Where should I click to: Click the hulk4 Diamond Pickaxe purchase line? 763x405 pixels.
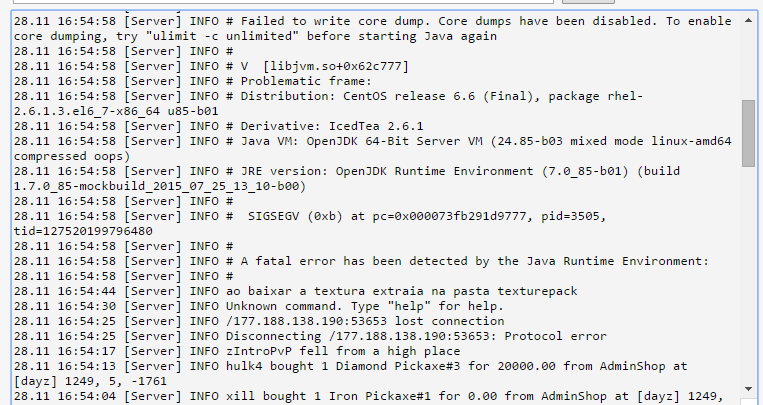point(350,373)
